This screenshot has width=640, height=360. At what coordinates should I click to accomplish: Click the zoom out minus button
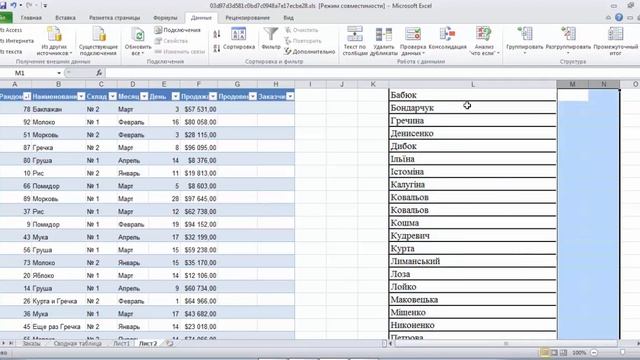pyautogui.click(x=594, y=352)
